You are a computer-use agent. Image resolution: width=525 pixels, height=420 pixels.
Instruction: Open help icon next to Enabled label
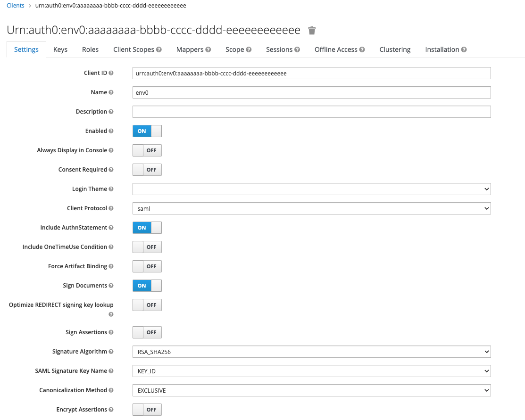111,131
